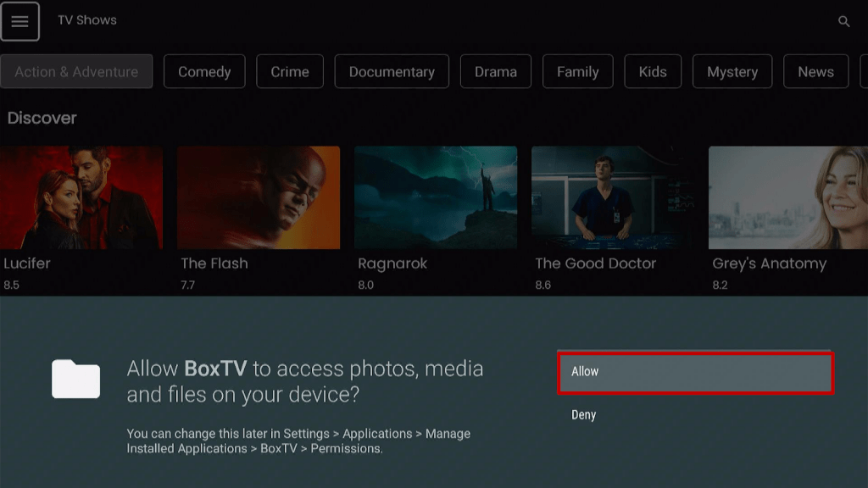Screen dimensions: 868x488
Task: Open The Good Doctor poster
Action: [613, 197]
